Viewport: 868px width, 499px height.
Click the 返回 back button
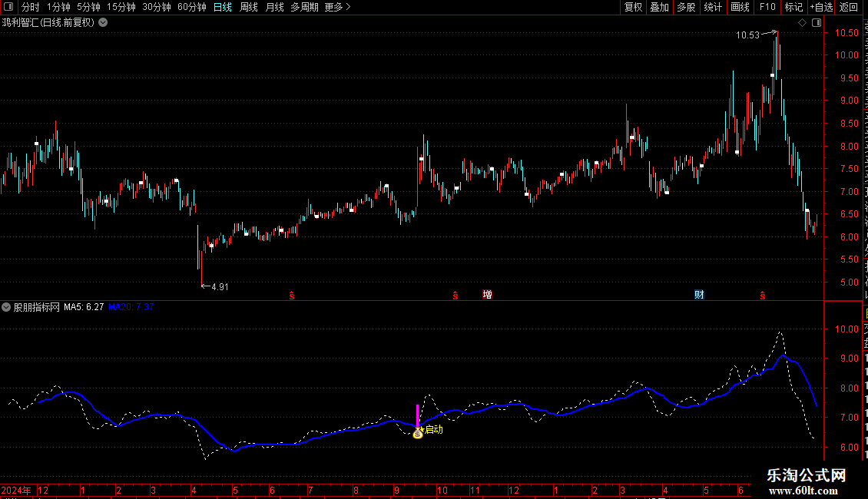849,7
